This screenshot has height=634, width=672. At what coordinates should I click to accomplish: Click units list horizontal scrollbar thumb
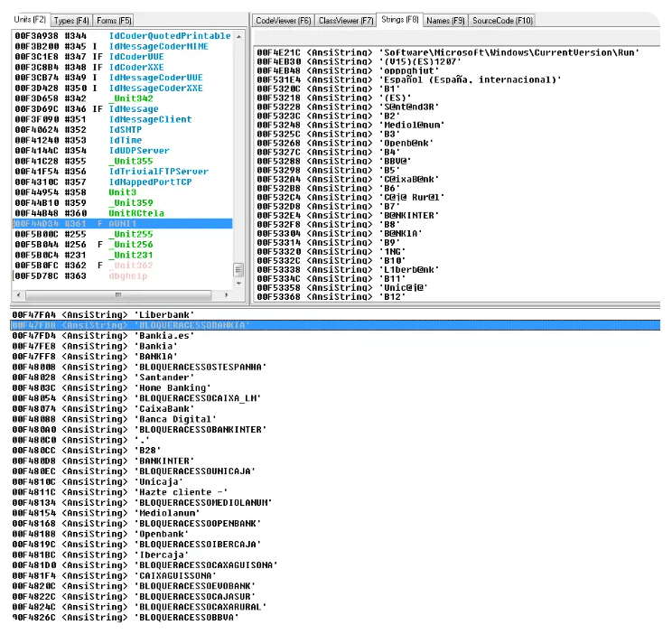pos(118,295)
